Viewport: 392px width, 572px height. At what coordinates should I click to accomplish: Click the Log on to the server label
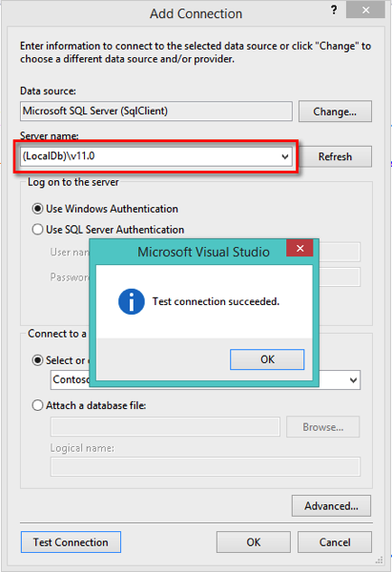[x=73, y=182]
